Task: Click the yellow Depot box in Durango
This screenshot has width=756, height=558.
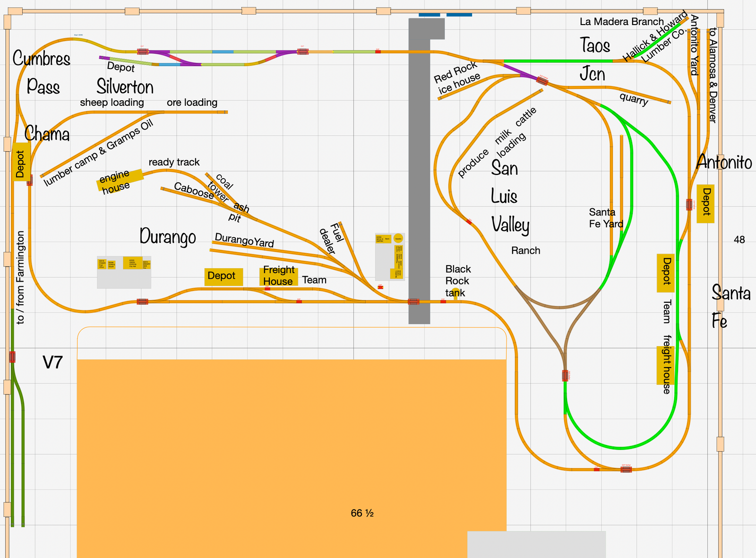Action: 224,276
